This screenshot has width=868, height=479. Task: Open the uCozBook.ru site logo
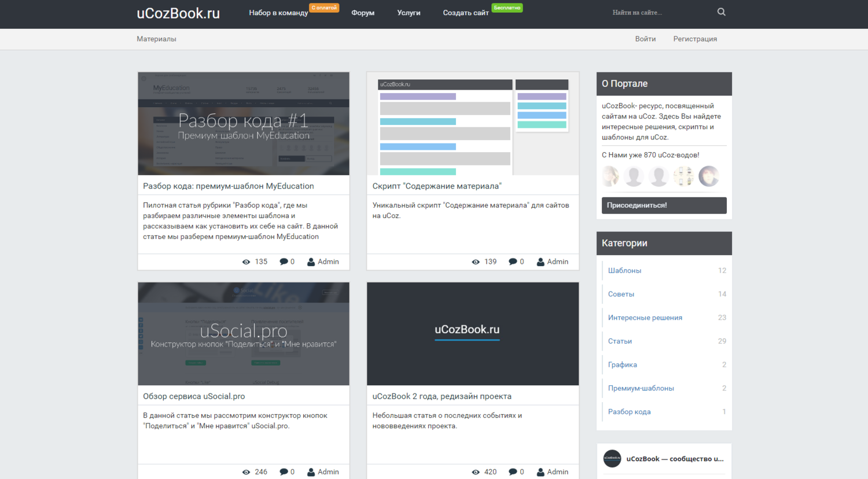coord(178,13)
